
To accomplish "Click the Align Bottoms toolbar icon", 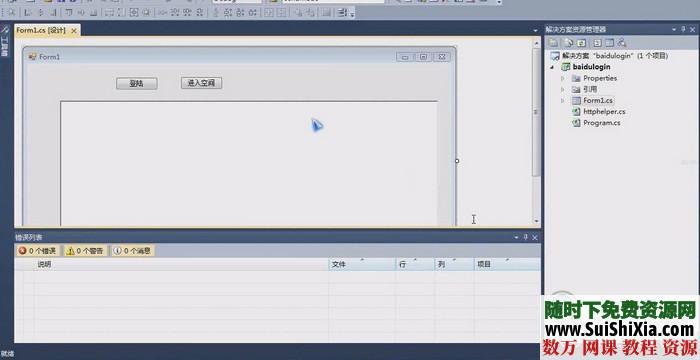I will pyautogui.click(x=94, y=13).
